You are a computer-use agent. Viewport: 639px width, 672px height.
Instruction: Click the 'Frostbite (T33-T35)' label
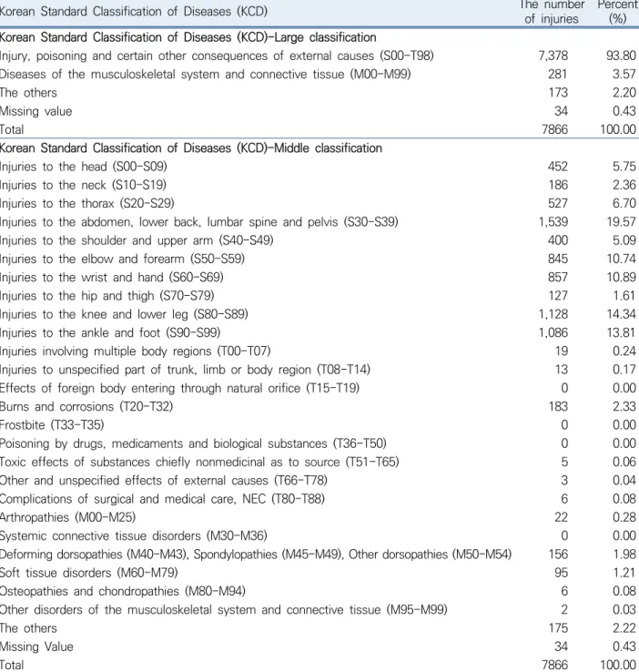coord(52,424)
